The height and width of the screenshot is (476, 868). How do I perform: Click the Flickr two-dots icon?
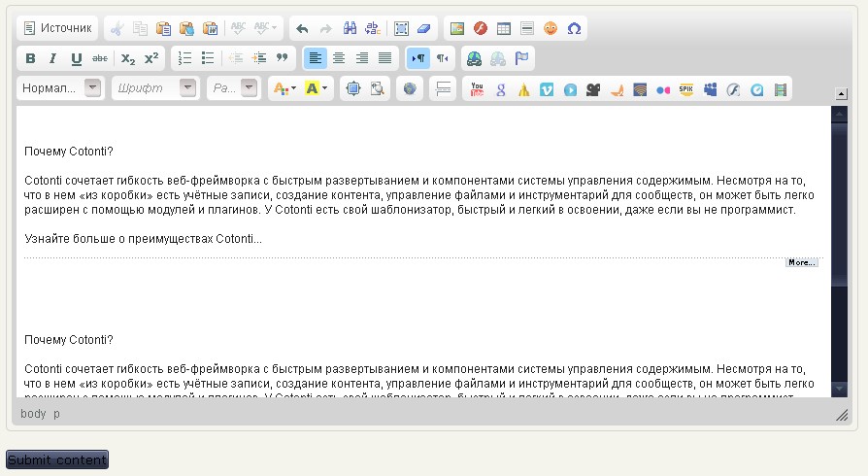click(663, 89)
